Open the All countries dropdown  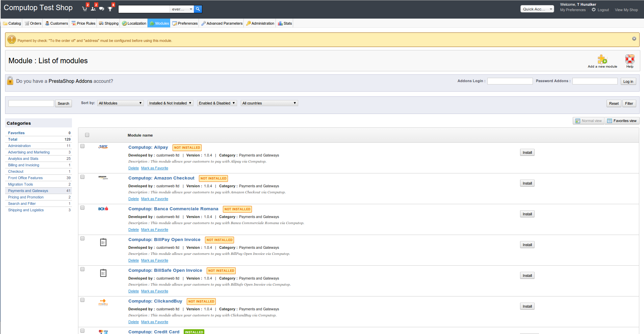tap(269, 103)
